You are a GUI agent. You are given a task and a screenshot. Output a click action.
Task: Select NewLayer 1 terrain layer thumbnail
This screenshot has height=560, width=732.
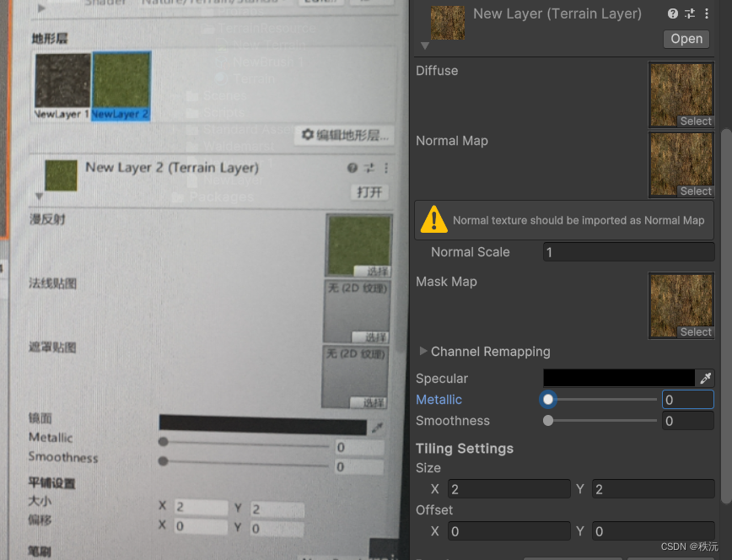coord(62,81)
